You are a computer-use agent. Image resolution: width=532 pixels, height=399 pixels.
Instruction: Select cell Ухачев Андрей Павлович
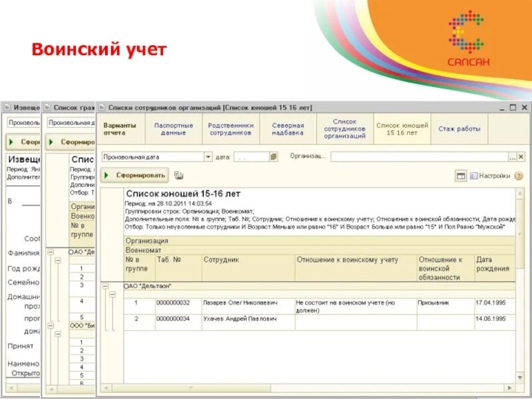[248, 323]
